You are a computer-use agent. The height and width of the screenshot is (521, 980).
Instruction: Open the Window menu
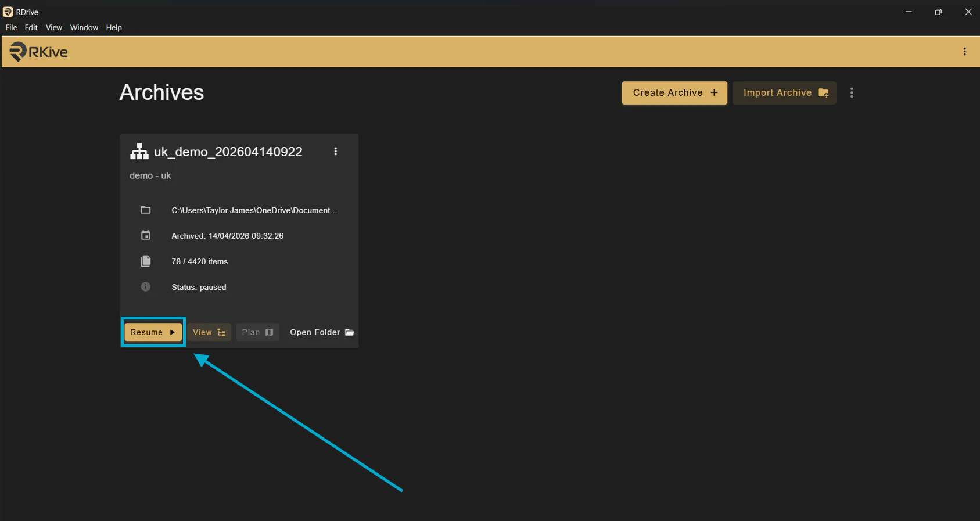[x=84, y=27]
